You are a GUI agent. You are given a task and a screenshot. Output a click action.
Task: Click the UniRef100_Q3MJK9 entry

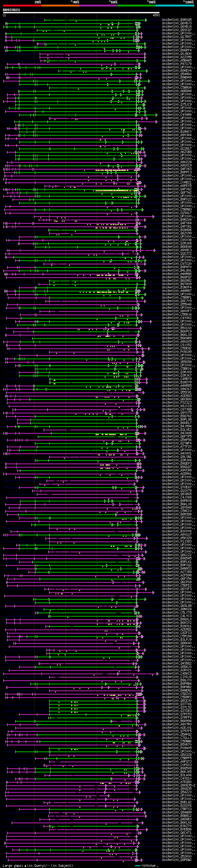(177, 372)
